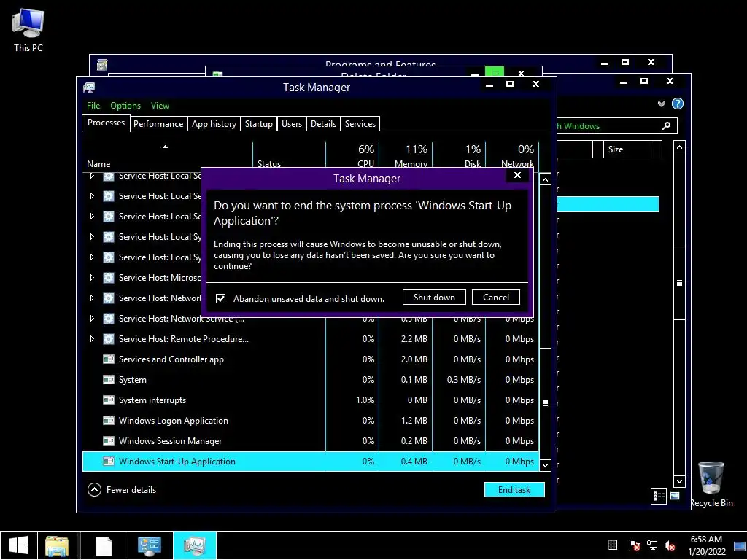Open the Options menu
Viewport: 747px width, 560px height.
pos(125,106)
